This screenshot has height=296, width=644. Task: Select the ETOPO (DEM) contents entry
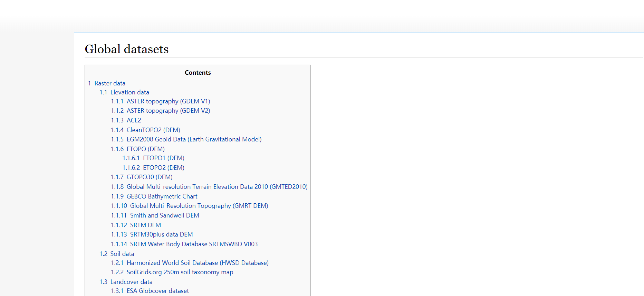(145, 149)
